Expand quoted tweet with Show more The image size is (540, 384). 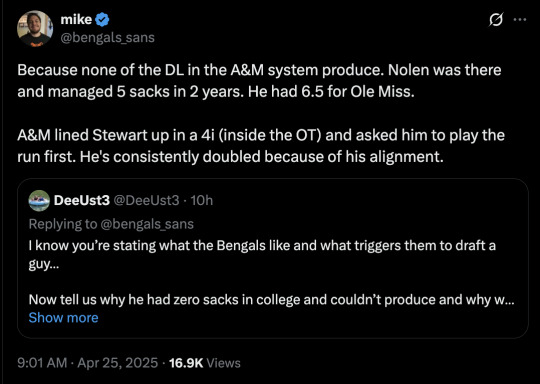click(x=63, y=318)
